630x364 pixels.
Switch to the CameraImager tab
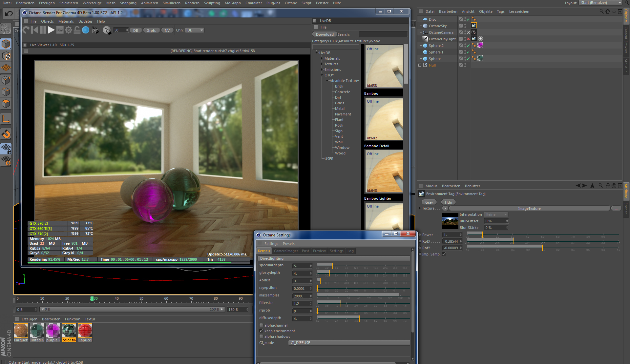pyautogui.click(x=286, y=251)
